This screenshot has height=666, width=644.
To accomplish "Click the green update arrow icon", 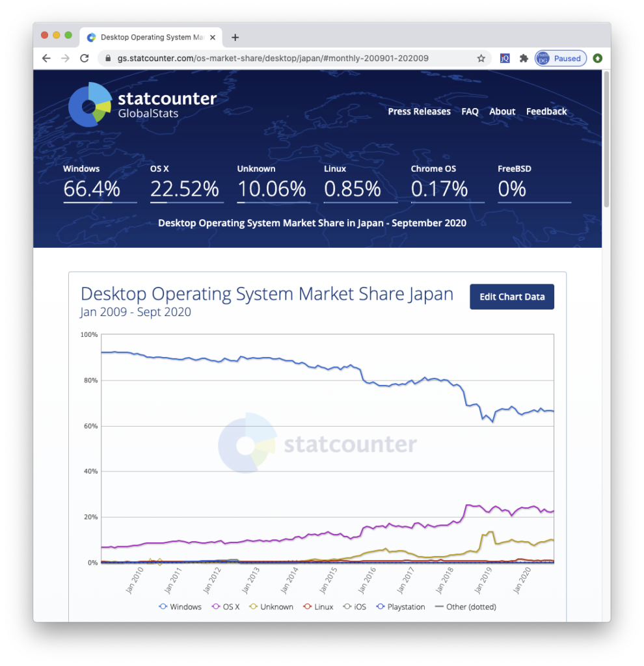I will [x=597, y=59].
